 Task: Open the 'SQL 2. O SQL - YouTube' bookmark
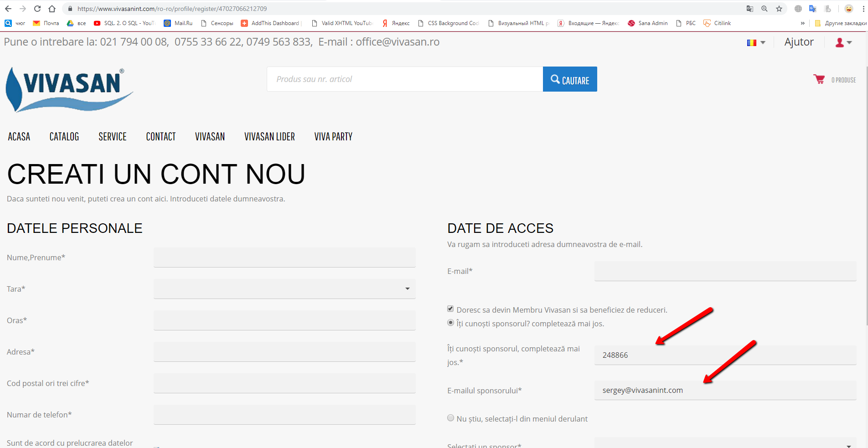pyautogui.click(x=124, y=23)
